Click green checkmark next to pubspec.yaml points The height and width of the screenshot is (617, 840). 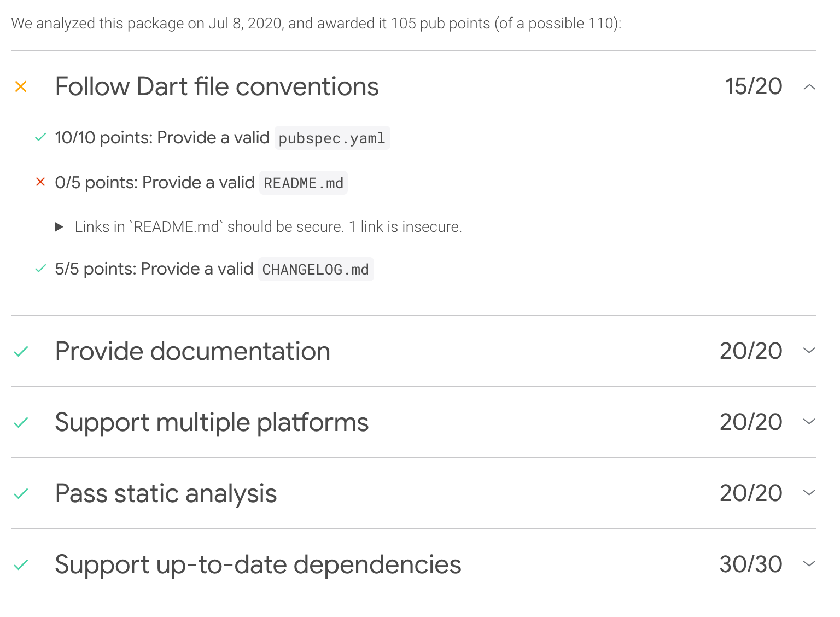[40, 137]
